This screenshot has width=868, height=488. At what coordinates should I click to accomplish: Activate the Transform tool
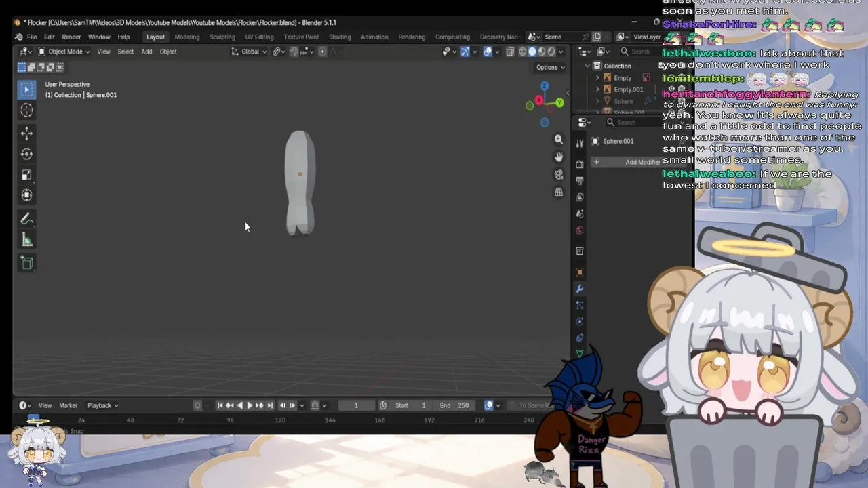pyautogui.click(x=26, y=195)
